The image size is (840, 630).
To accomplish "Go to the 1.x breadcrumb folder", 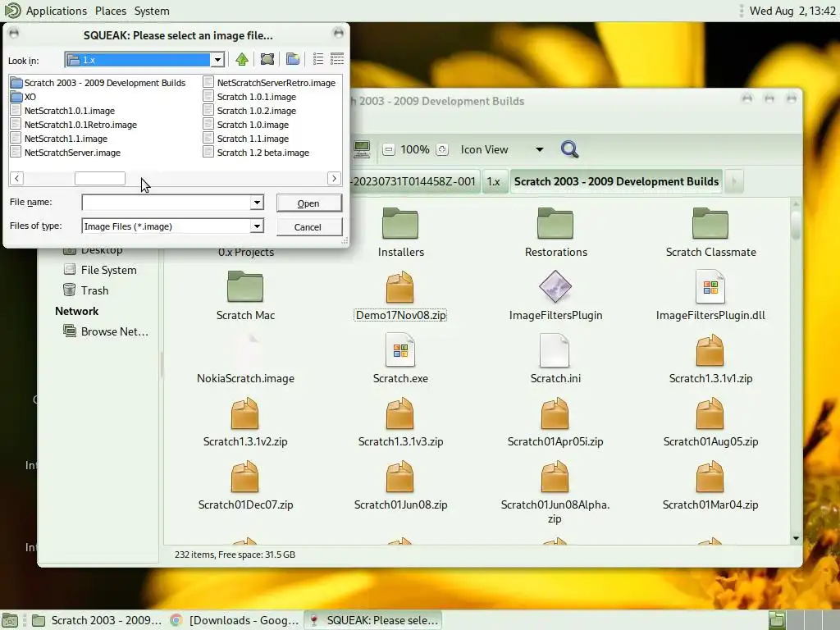I will 493,181.
